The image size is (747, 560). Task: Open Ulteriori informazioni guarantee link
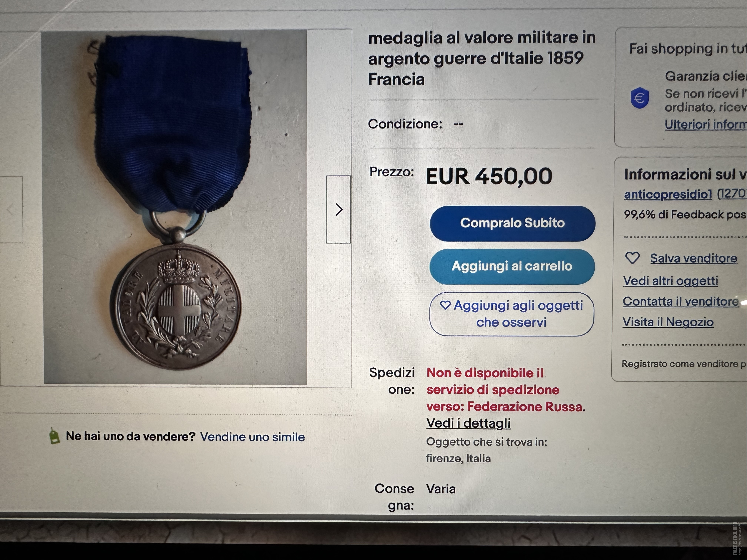pos(706,125)
